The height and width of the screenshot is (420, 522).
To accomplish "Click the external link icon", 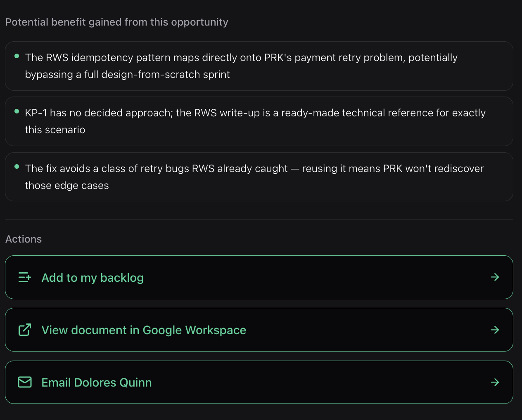I will 25,330.
